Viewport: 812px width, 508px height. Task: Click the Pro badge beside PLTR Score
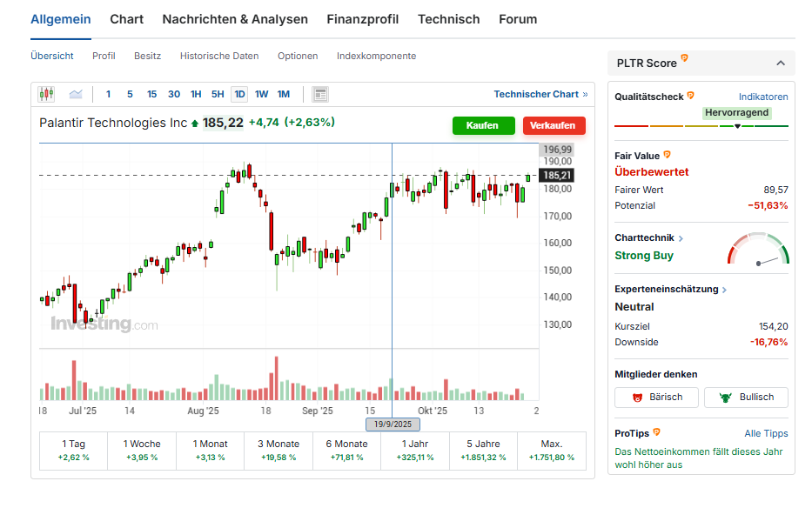click(684, 59)
